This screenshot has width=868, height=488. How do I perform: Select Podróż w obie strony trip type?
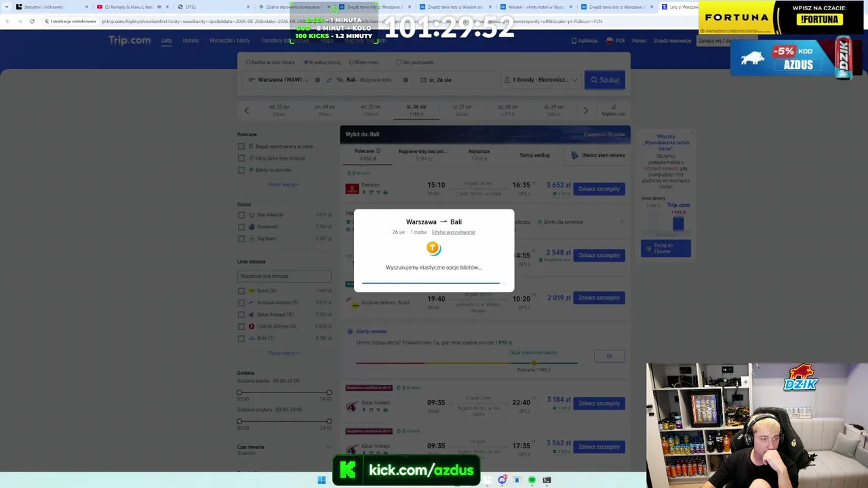pyautogui.click(x=248, y=62)
